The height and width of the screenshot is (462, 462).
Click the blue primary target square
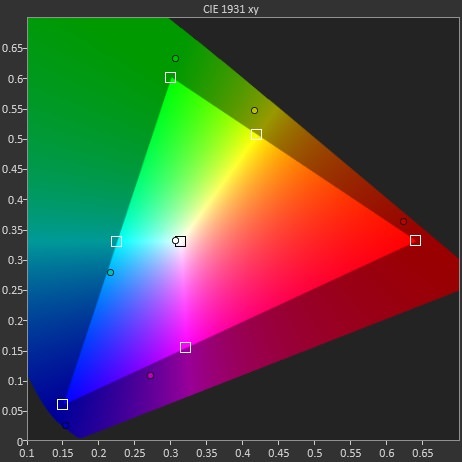pos(62,404)
